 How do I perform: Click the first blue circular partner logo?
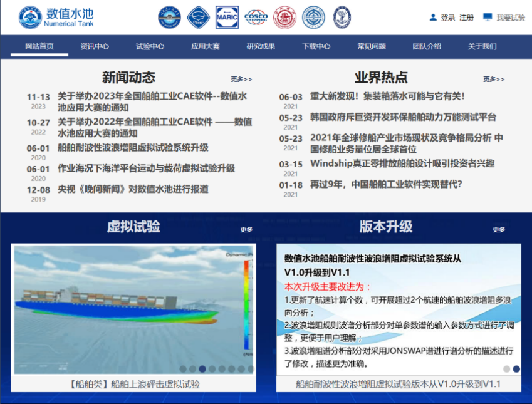pos(169,18)
